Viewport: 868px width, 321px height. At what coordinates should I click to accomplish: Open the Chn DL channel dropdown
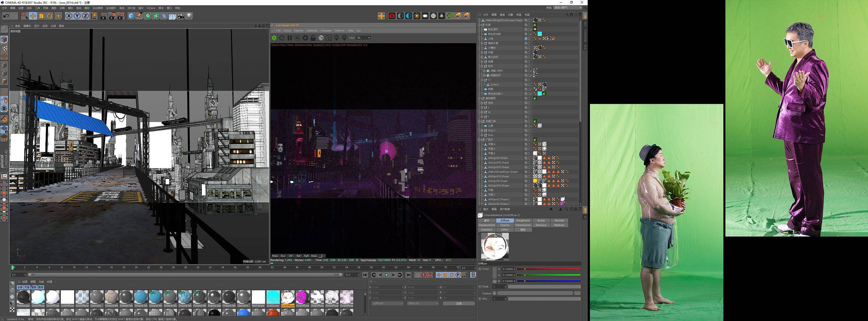364,38
